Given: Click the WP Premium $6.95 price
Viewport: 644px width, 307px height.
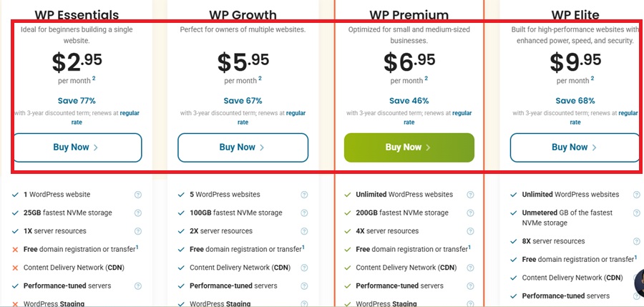Looking at the screenshot, I should (409, 63).
